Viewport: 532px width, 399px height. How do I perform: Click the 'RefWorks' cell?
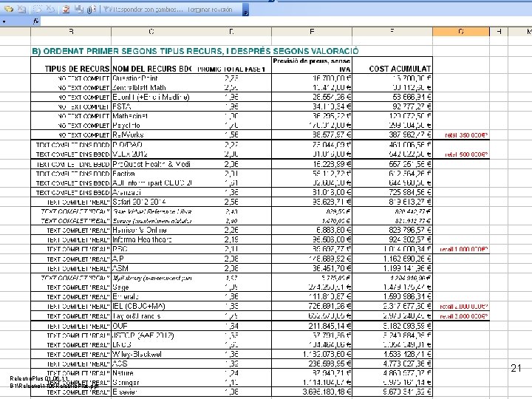click(151, 134)
